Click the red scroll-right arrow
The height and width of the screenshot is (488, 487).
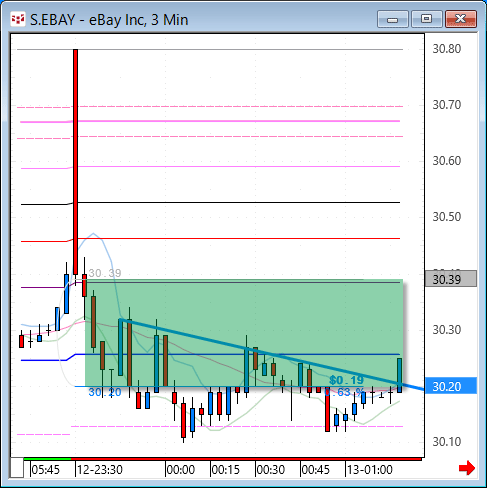[x=467, y=468]
